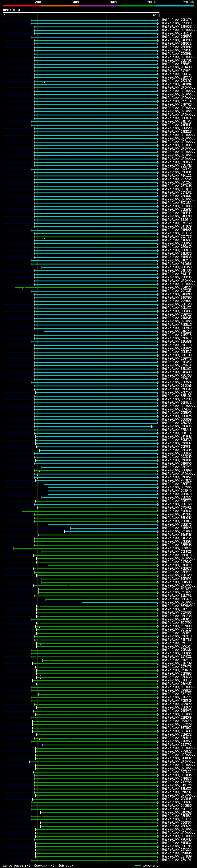Click UniRef100_Q4T9C9 label
This screenshot has width=197, height=868.
pyautogui.click(x=176, y=226)
